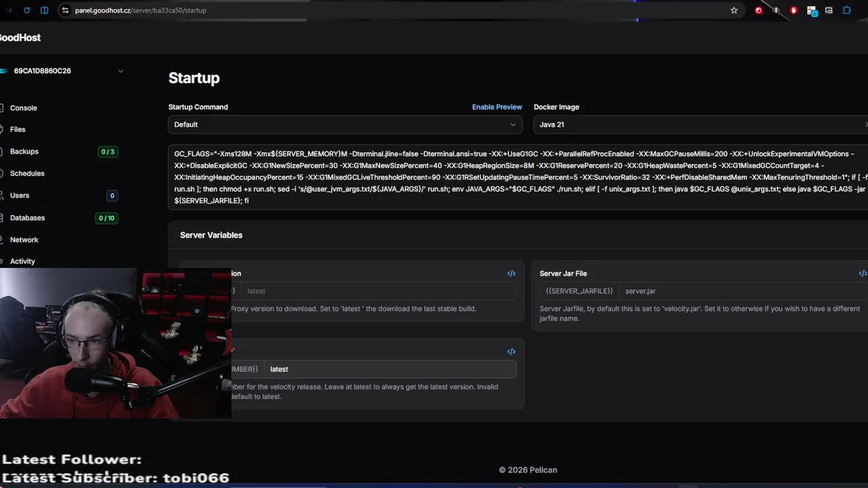
Task: Click the '{{SERVER_JARFILE}}' variable label
Action: (579, 291)
